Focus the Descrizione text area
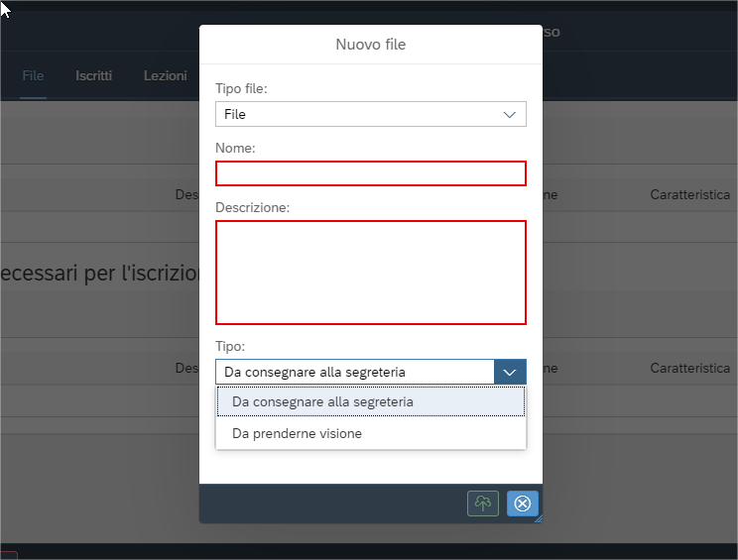Image resolution: width=738 pixels, height=560 pixels. [370, 273]
